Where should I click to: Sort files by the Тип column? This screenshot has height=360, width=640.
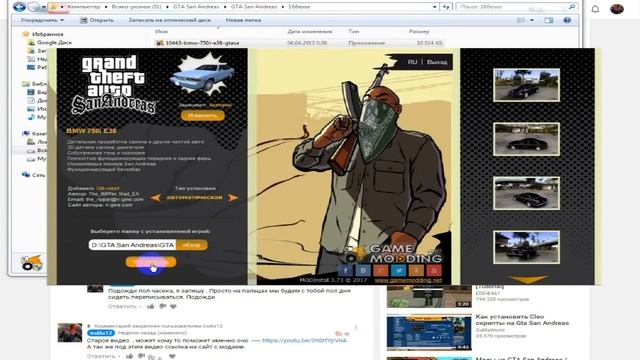pos(353,31)
